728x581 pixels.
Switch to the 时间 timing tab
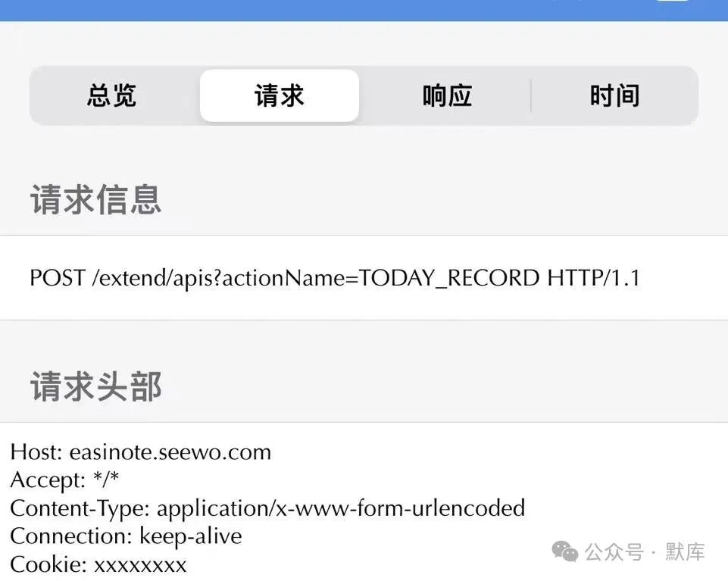tap(614, 95)
